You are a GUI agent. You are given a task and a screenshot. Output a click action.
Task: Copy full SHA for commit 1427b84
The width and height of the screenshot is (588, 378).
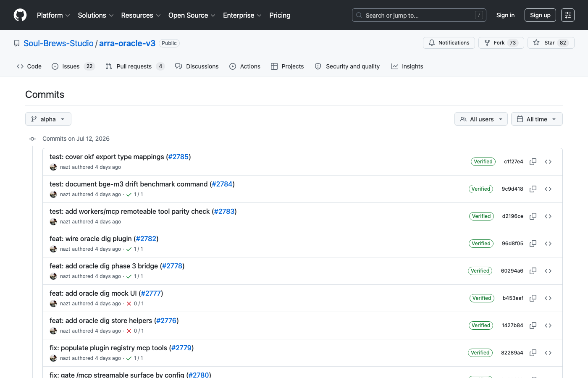533,325
